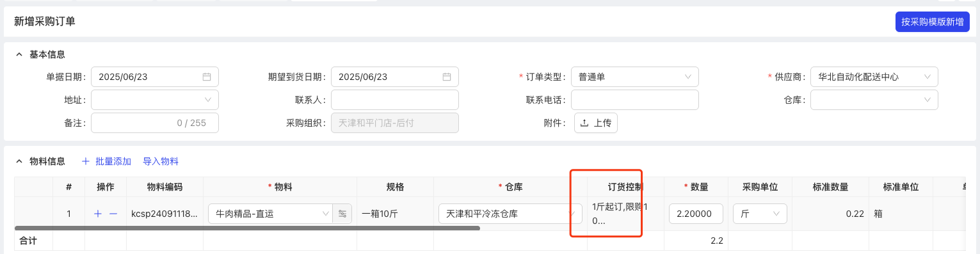The width and height of the screenshot is (980, 254).
Task: Open calendar icon for 期望到货日期
Action: [x=447, y=77]
